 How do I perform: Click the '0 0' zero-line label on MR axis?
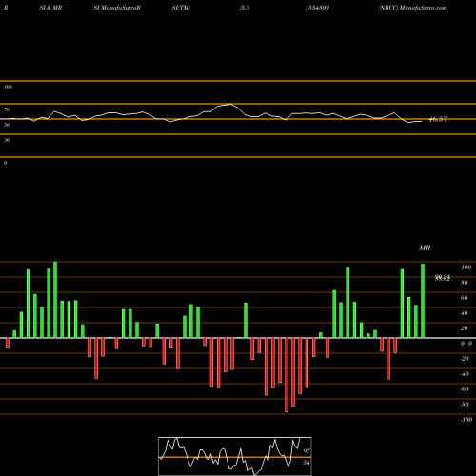[x=466, y=344]
